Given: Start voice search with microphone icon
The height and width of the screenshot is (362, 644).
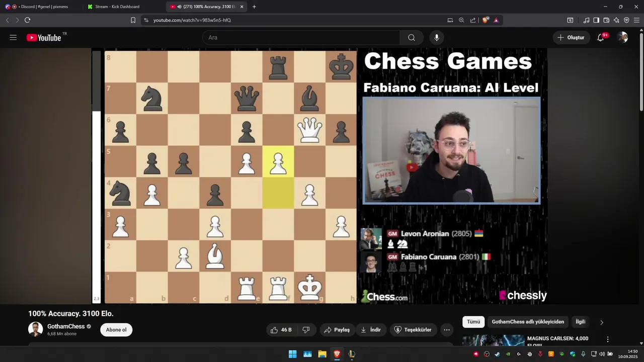Looking at the screenshot, I should pyautogui.click(x=437, y=38).
